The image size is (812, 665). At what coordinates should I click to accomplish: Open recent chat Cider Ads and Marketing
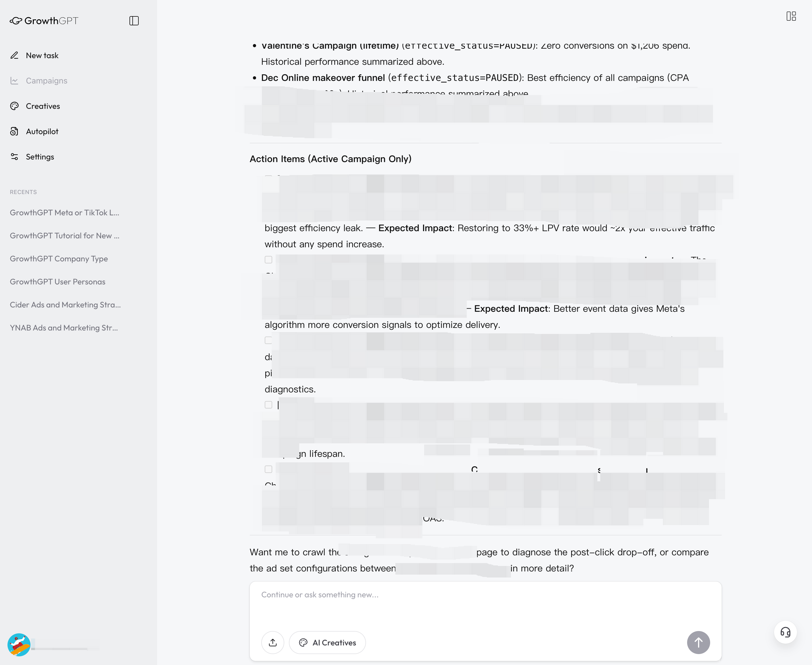(65, 305)
